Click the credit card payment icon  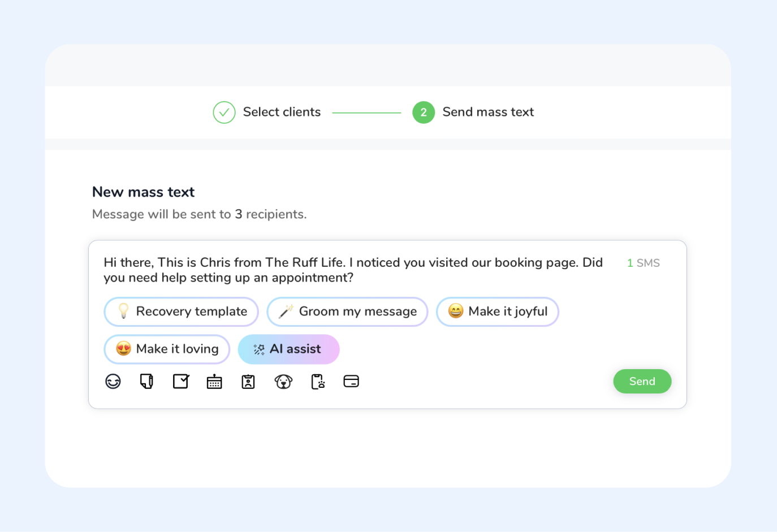click(351, 382)
